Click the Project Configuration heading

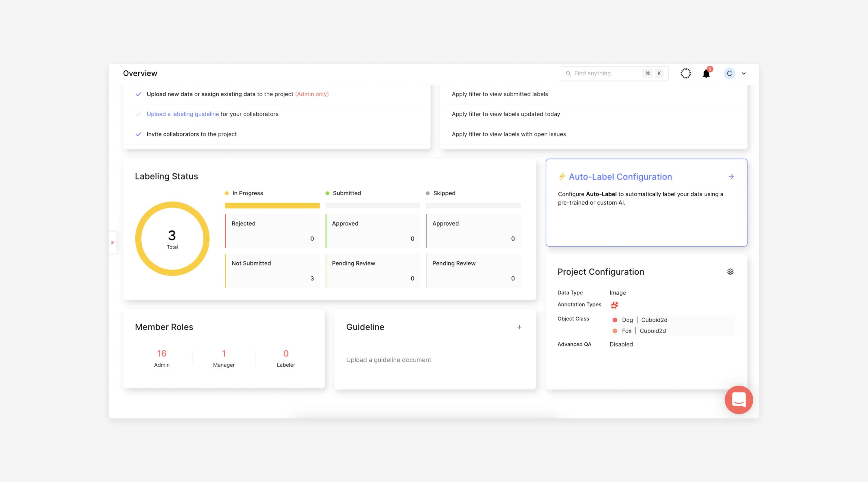(601, 272)
